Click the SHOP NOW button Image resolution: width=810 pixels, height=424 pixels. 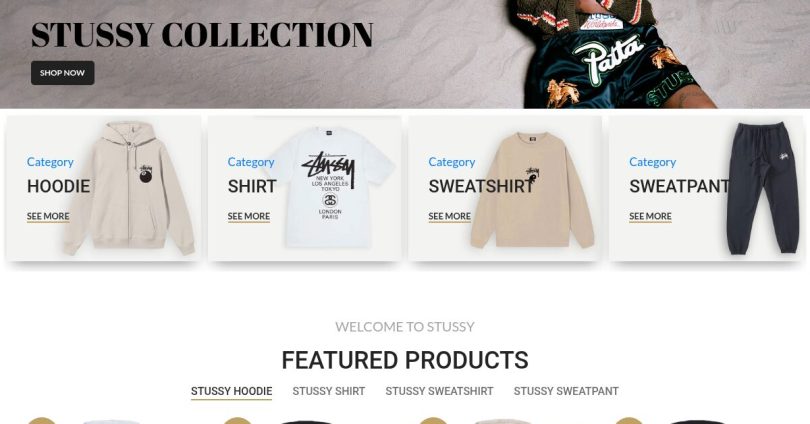click(x=63, y=73)
